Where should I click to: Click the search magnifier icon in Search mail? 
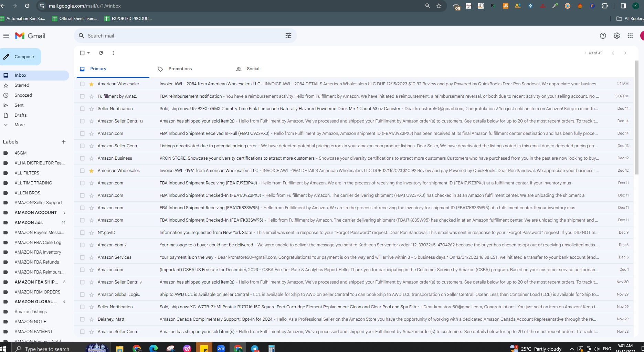82,36
